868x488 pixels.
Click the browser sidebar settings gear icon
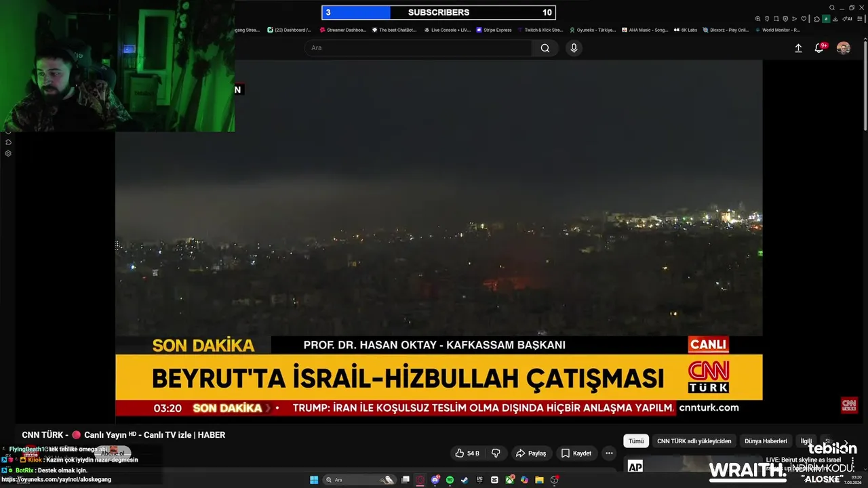tap(8, 153)
